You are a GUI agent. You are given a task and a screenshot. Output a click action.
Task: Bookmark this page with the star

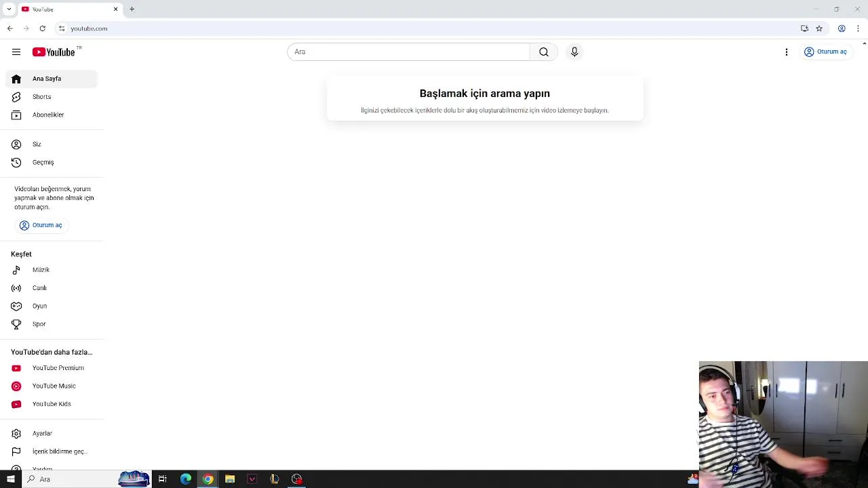[819, 28]
